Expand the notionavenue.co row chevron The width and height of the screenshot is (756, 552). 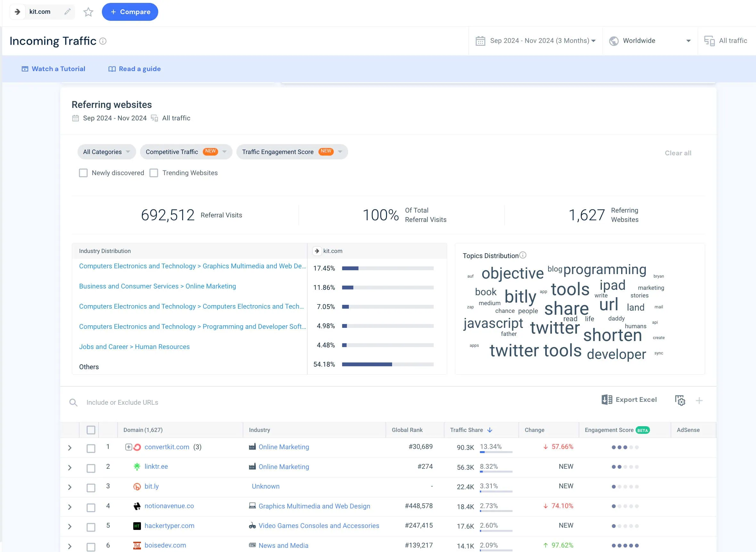[70, 507]
